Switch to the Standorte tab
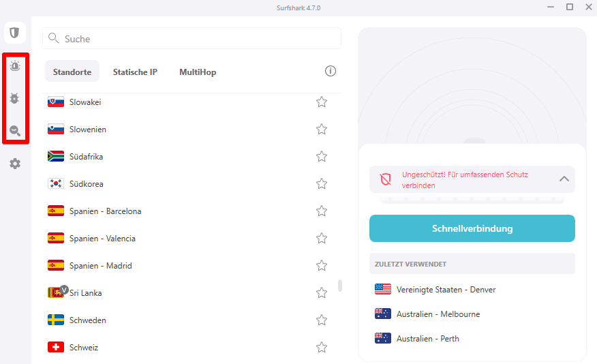597x364 pixels. pos(72,72)
